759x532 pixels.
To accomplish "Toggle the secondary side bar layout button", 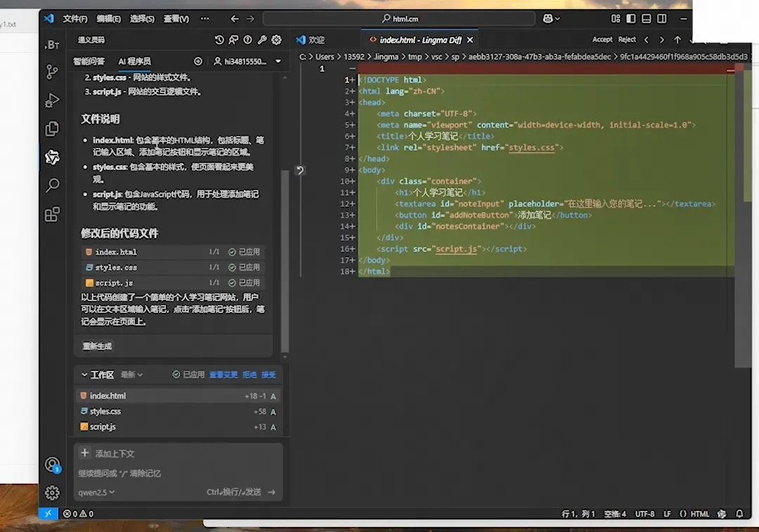I will (x=661, y=19).
